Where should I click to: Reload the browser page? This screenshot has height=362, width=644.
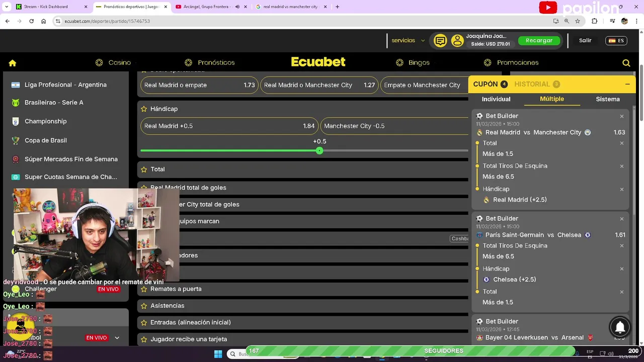point(31,21)
